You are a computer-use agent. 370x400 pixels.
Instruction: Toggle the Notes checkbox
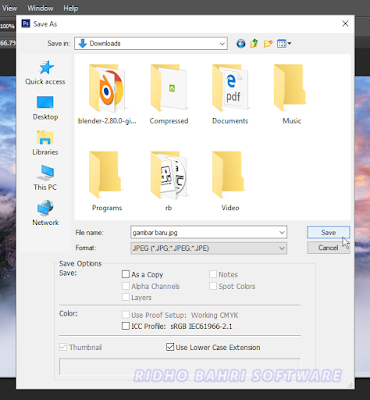[x=213, y=274]
